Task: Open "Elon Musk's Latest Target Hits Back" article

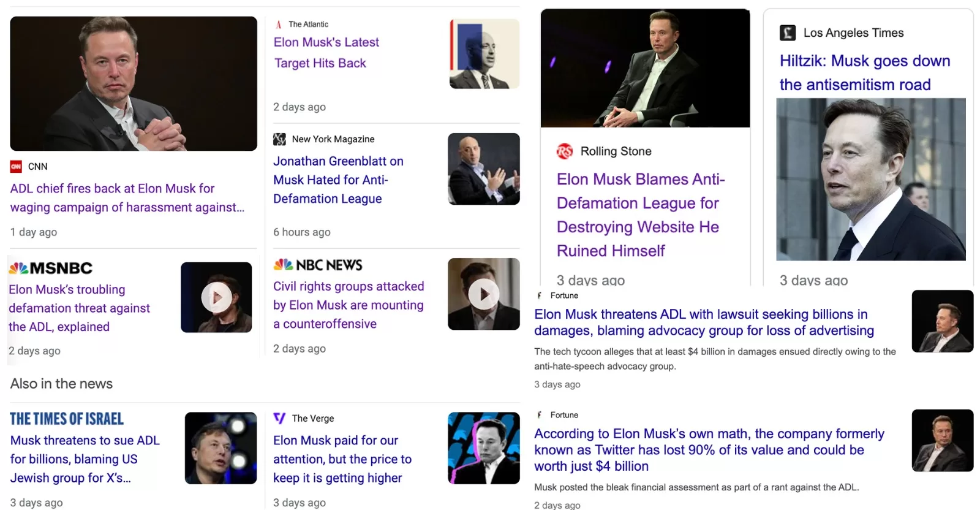Action: (x=326, y=53)
